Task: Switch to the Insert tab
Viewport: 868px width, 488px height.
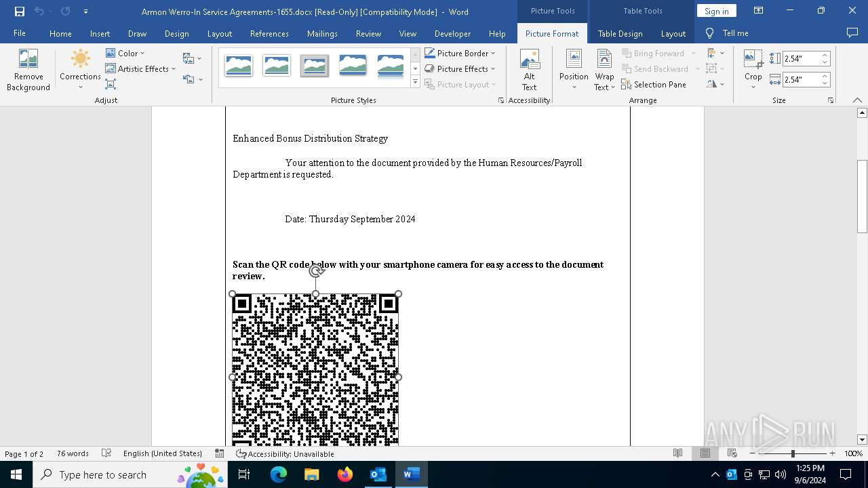Action: click(x=100, y=33)
